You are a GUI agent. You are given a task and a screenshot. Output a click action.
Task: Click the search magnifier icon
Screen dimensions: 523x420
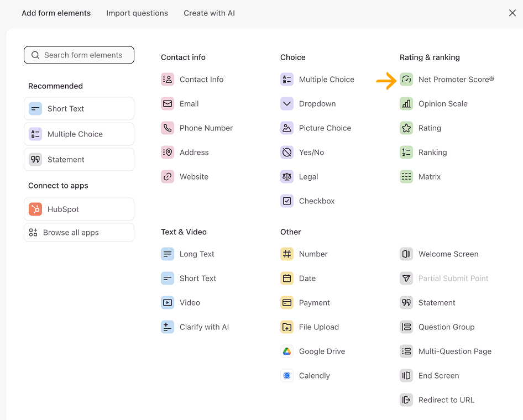coord(35,55)
